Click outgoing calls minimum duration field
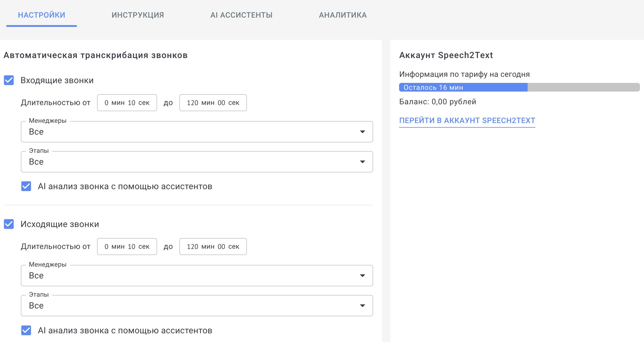644x342 pixels. pyautogui.click(x=127, y=247)
